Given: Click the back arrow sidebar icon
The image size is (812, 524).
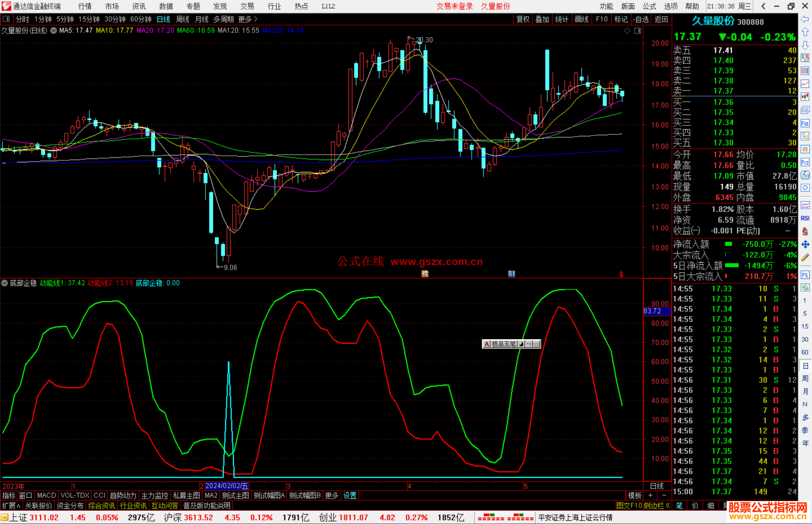Looking at the screenshot, I should click(805, 19).
